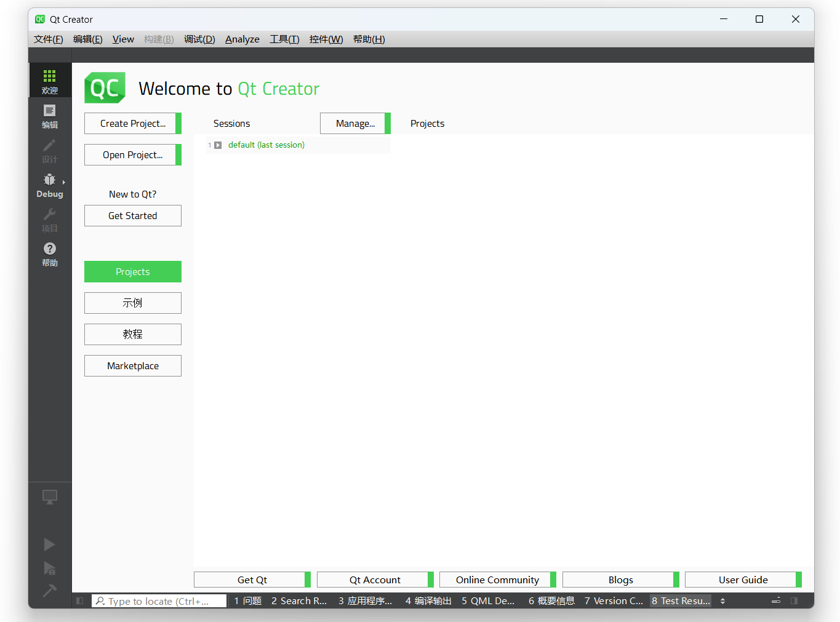Open the Marketplace tab
This screenshot has height=622, width=840.
point(133,365)
